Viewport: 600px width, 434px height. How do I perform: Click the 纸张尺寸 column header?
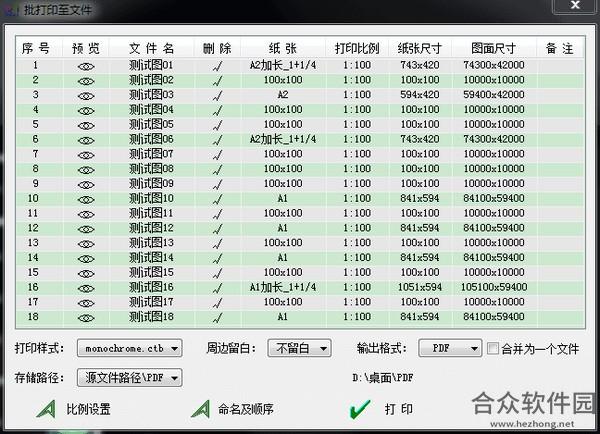coord(420,48)
